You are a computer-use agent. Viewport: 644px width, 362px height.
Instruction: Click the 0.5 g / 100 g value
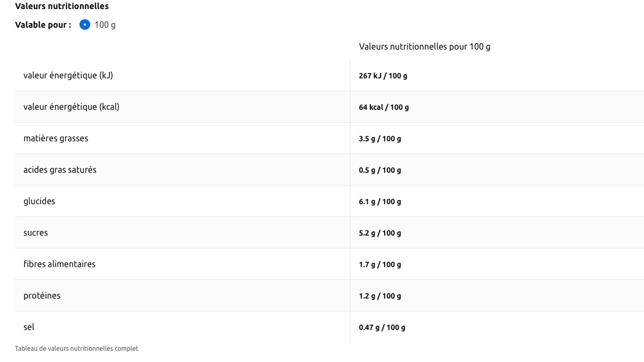[380, 171]
